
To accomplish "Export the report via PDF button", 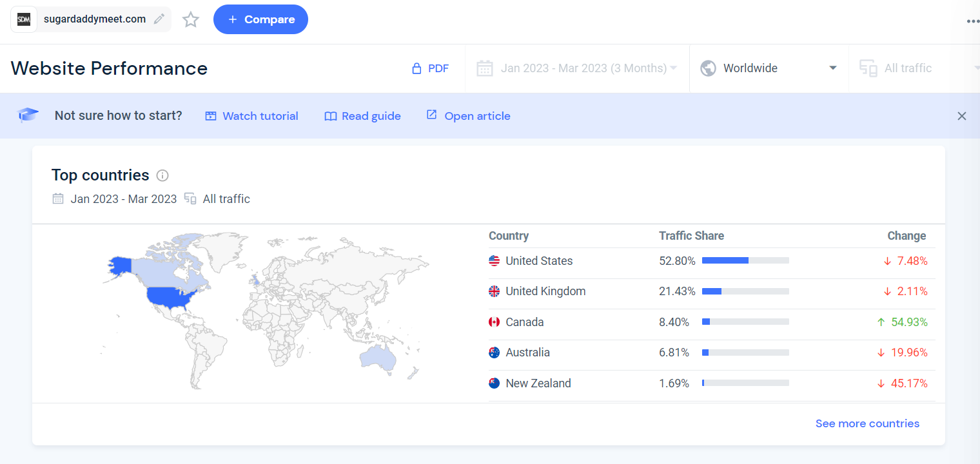I will pos(431,68).
